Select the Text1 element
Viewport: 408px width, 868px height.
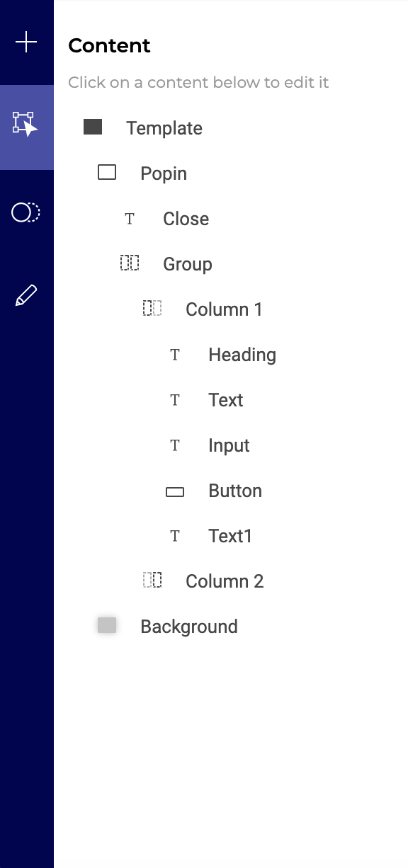(x=230, y=536)
